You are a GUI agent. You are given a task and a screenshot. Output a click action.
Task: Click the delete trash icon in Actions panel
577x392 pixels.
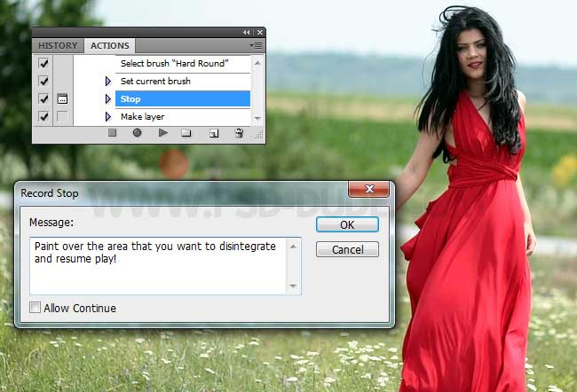(239, 132)
